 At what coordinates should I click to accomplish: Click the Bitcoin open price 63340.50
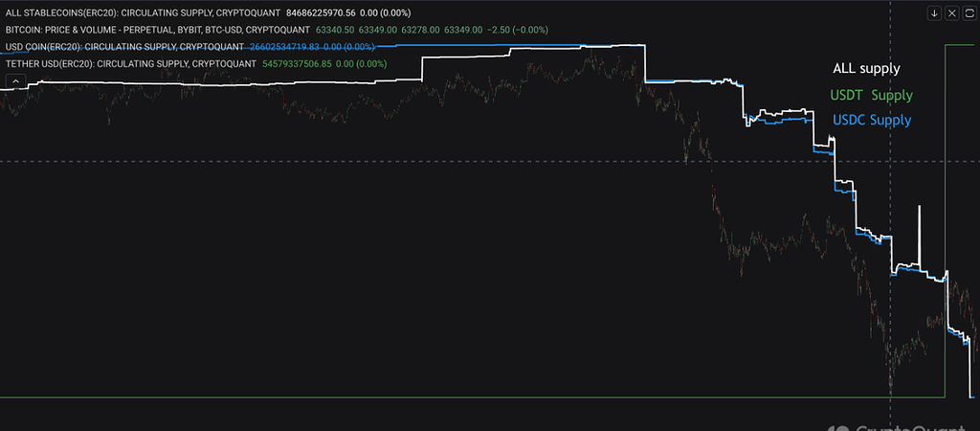point(335,30)
